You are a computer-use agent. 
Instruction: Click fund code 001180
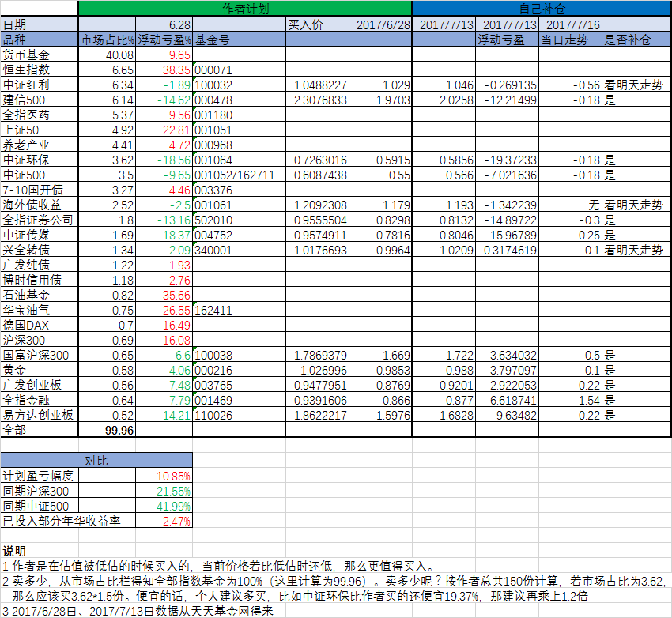coord(239,115)
